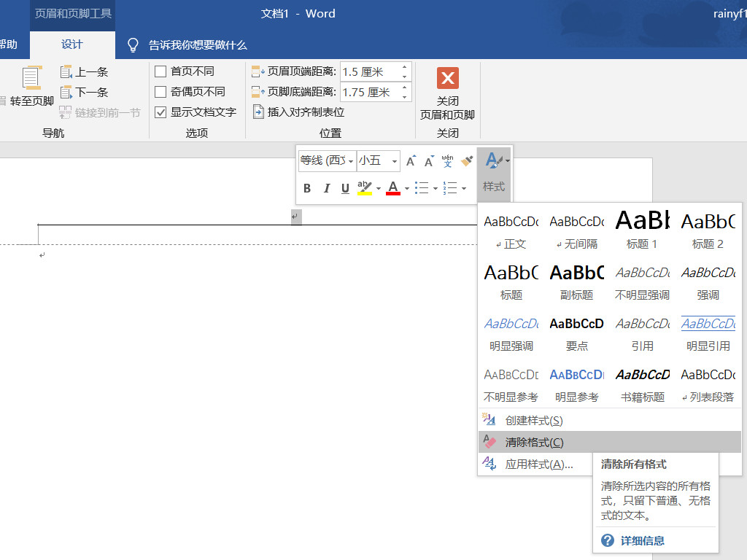Apply the 列表段落 (List Paragraph) style
747x560 pixels.
708,384
